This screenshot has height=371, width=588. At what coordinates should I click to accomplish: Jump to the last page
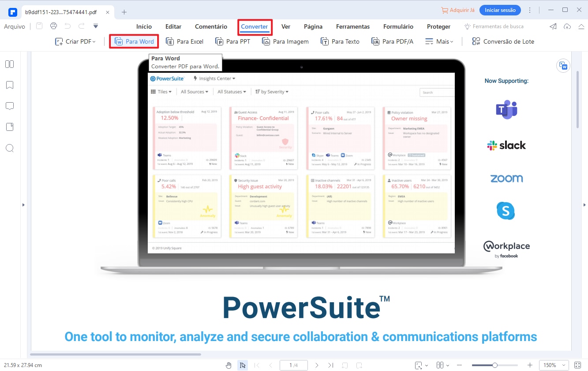(330, 365)
